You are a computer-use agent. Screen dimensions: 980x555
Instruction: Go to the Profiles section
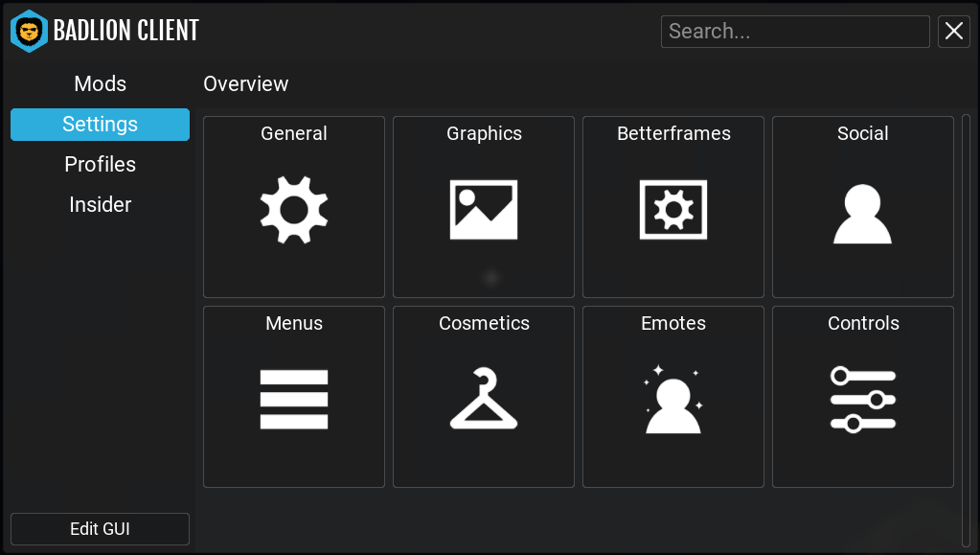click(100, 164)
